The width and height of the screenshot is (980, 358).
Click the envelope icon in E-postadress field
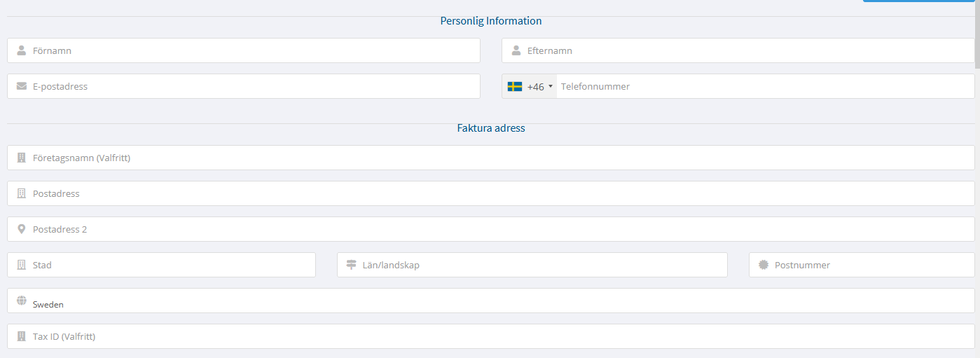[x=22, y=86]
